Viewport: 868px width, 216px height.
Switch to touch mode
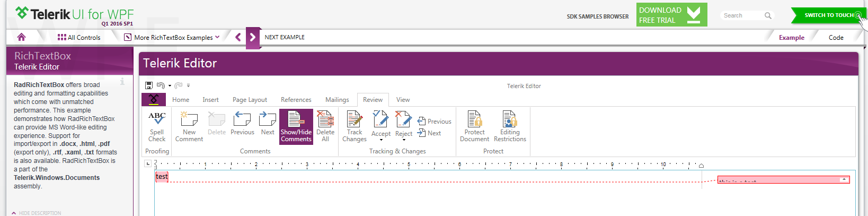829,15
